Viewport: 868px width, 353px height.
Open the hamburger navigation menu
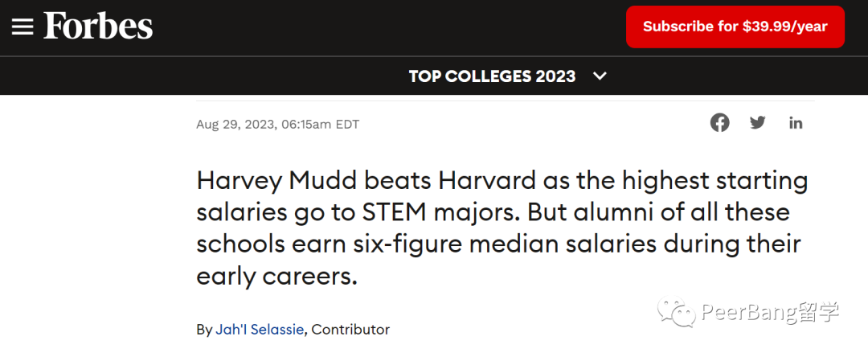(23, 27)
